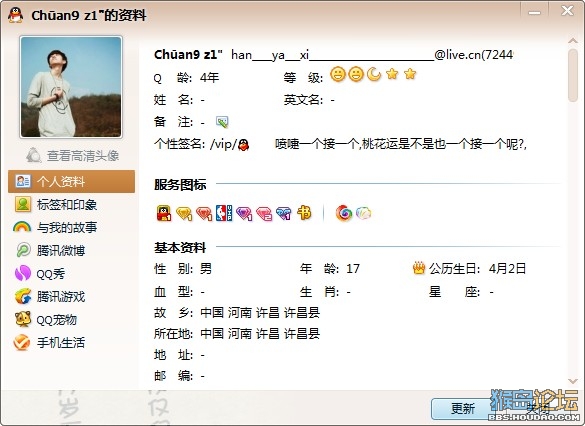The image size is (585, 426).
Task: Click the scrollbar down arrow
Action: [x=573, y=381]
